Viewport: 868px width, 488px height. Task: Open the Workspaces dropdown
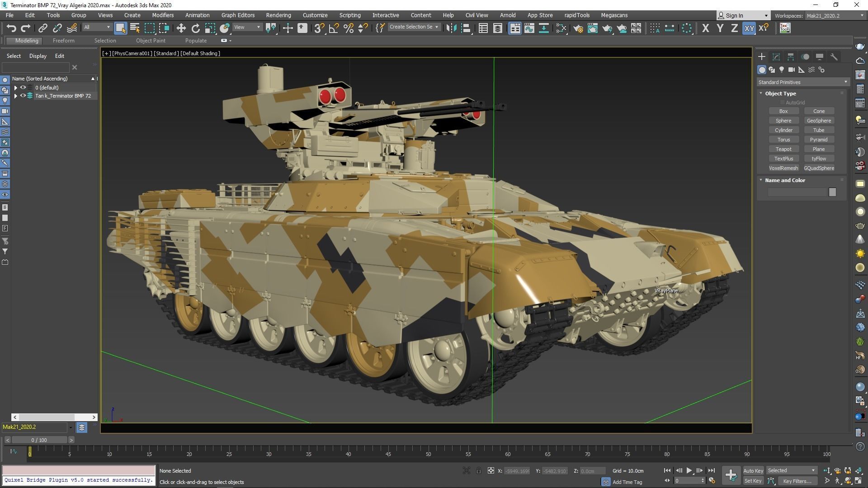835,16
